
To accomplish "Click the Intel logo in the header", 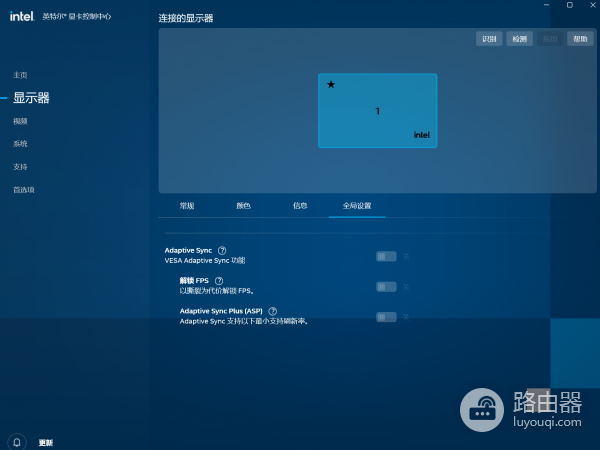I will pos(22,16).
